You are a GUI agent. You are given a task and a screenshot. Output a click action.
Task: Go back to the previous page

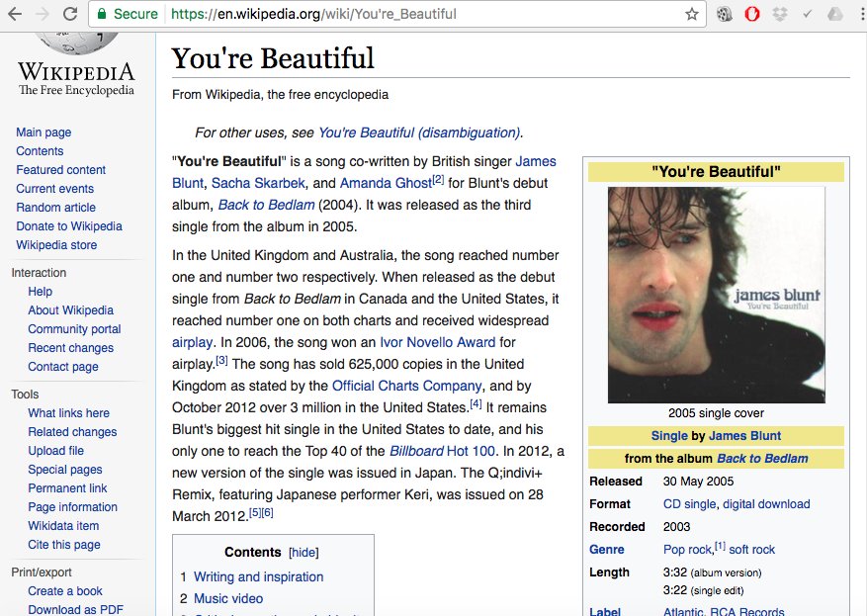click(15, 14)
